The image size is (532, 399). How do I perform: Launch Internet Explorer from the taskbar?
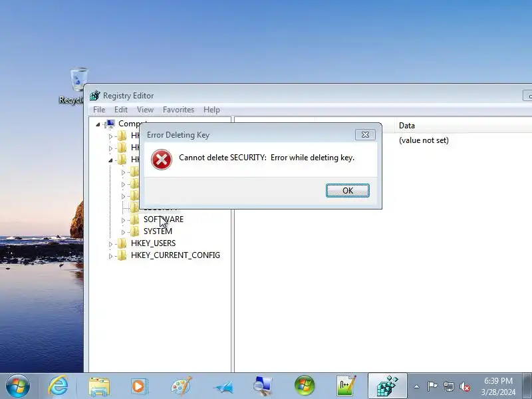tap(58, 386)
